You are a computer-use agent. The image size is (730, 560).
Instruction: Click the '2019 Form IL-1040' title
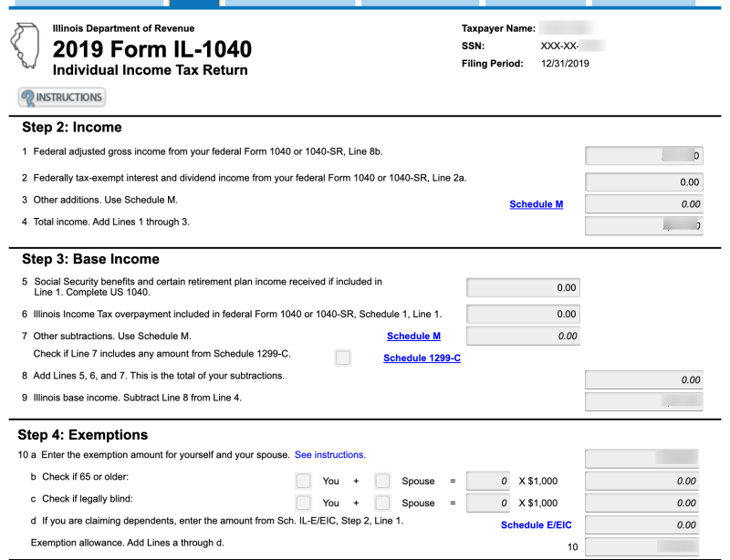coord(152,49)
